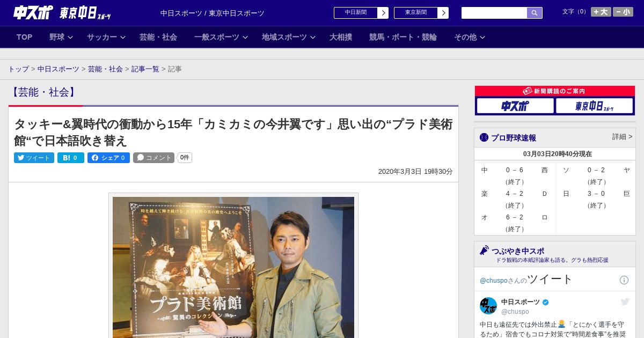Open the 中日新聞 arrow link
The height and width of the screenshot is (338, 644).
point(383,13)
